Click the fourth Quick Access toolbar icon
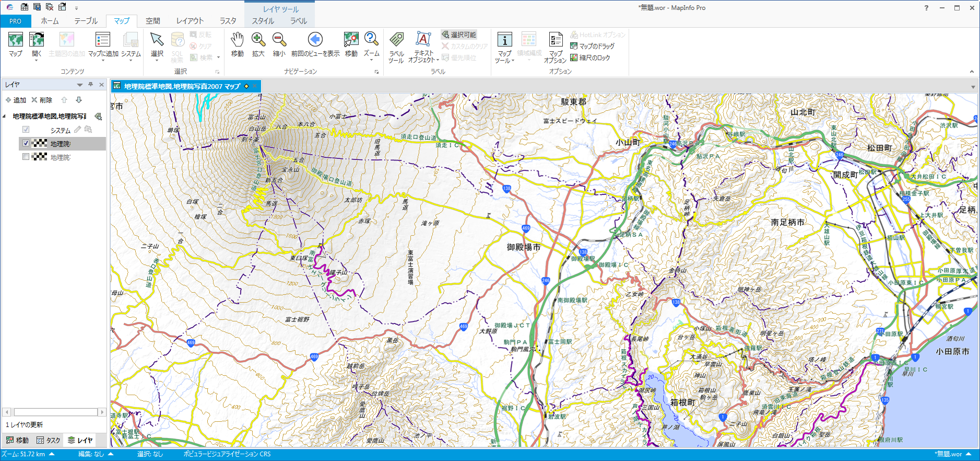 point(62,7)
